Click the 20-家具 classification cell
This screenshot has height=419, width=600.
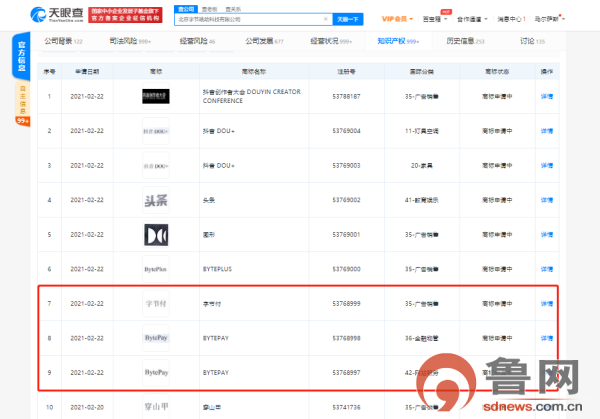click(x=422, y=165)
